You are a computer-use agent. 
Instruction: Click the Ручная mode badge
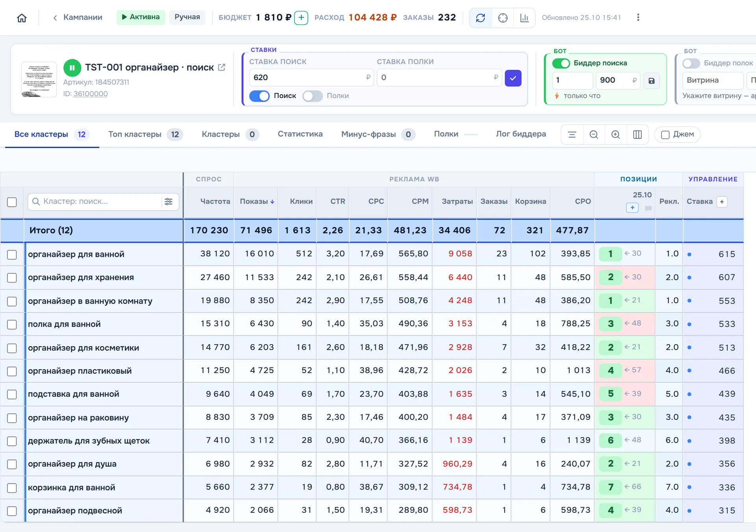(187, 17)
